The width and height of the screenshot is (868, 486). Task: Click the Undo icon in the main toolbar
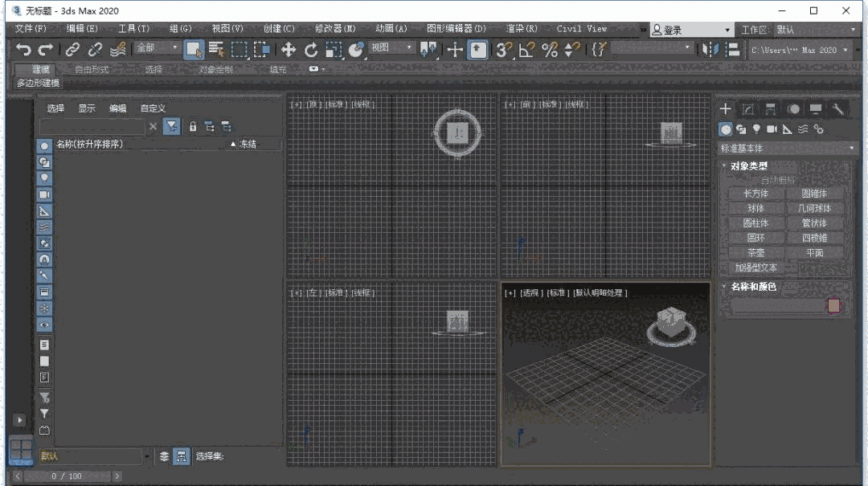23,50
